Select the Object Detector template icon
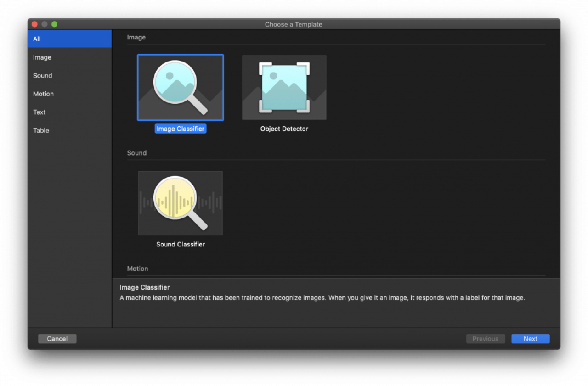The height and width of the screenshot is (386, 588). click(x=284, y=88)
